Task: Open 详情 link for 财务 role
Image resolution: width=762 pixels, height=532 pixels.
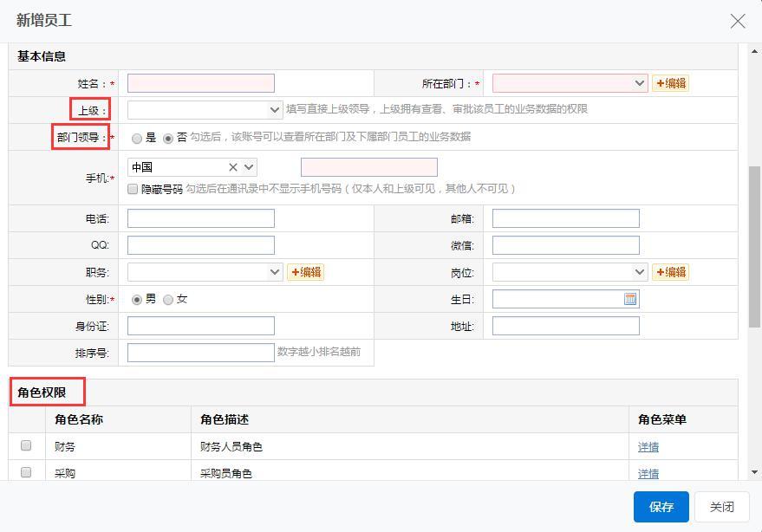Action: coord(648,447)
